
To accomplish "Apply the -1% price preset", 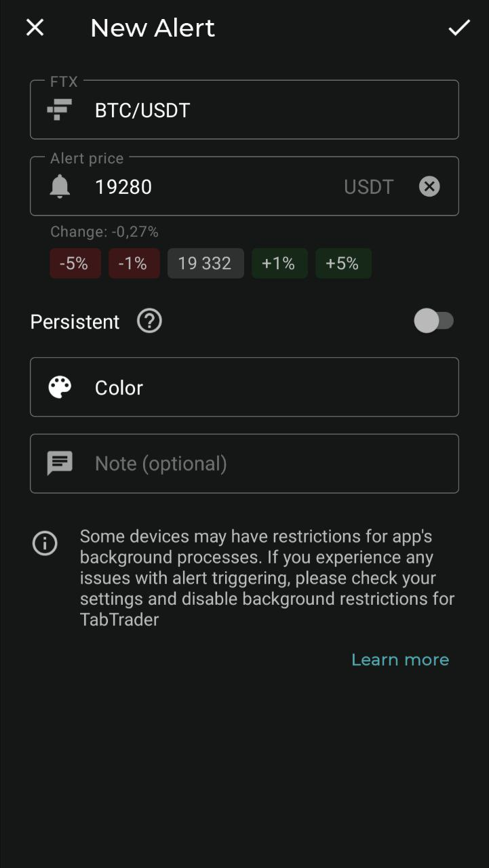I will pyautogui.click(x=134, y=263).
